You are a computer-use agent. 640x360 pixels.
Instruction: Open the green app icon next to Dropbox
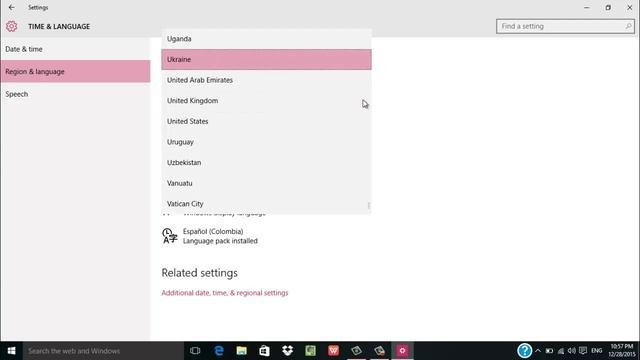click(310, 351)
